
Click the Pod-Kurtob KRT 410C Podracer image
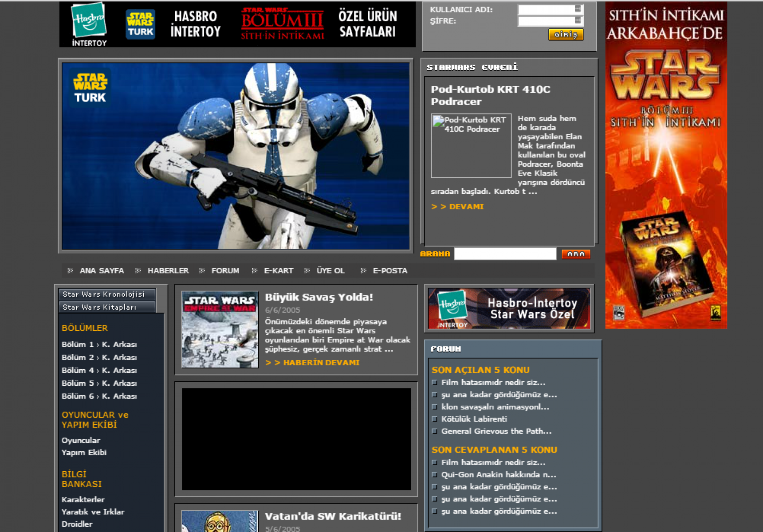(471, 146)
